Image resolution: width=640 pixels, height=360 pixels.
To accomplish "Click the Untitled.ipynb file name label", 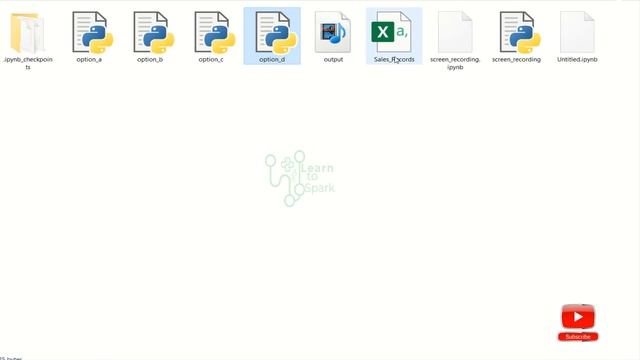I will [577, 60].
